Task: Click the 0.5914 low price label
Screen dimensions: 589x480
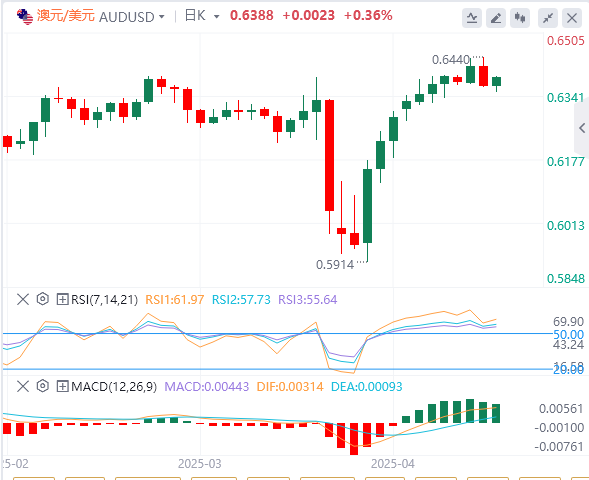Action: pos(335,265)
